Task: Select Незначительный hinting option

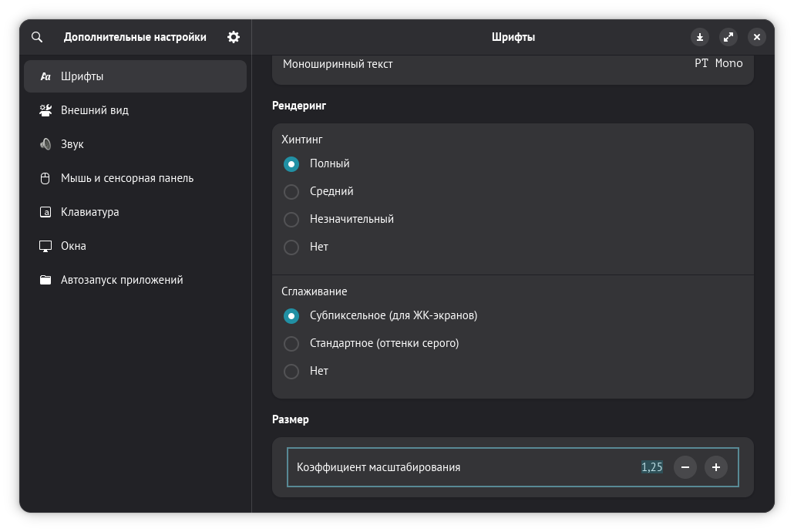Action: (x=291, y=219)
